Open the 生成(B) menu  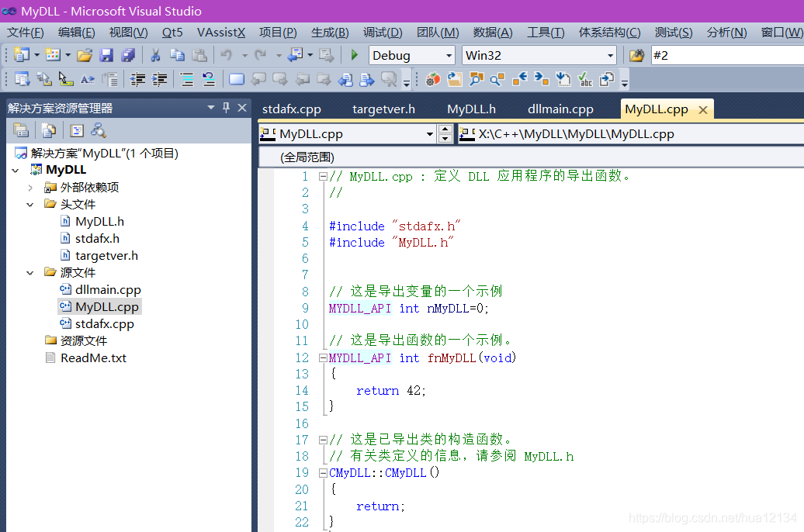coord(330,33)
